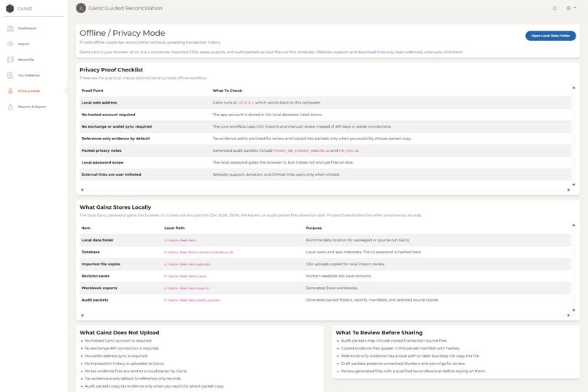
Task: Select 'No exchange or wallet sync required' row
Action: pos(325,126)
